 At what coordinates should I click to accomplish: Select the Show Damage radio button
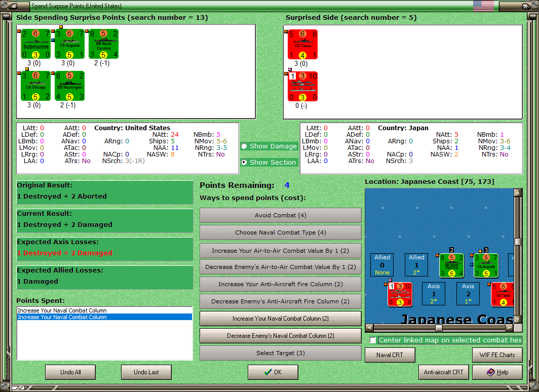244,146
